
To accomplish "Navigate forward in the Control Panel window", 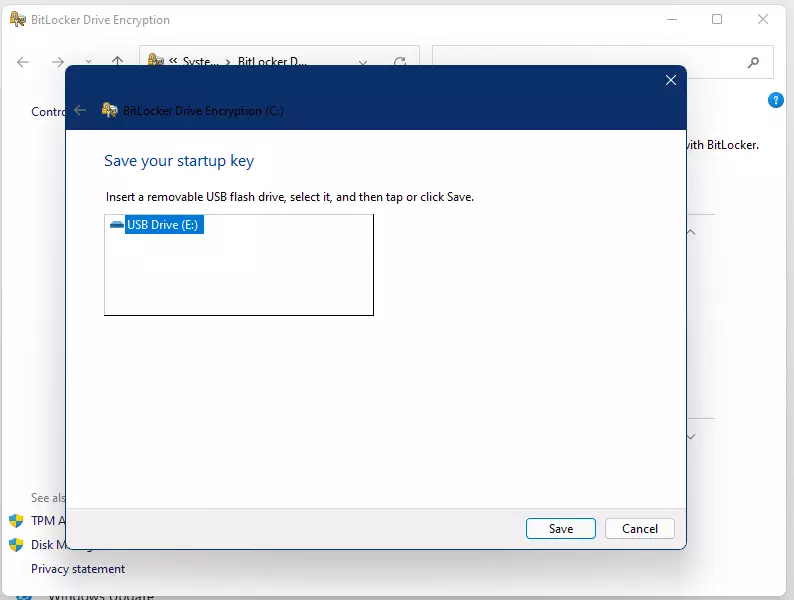I will point(58,62).
